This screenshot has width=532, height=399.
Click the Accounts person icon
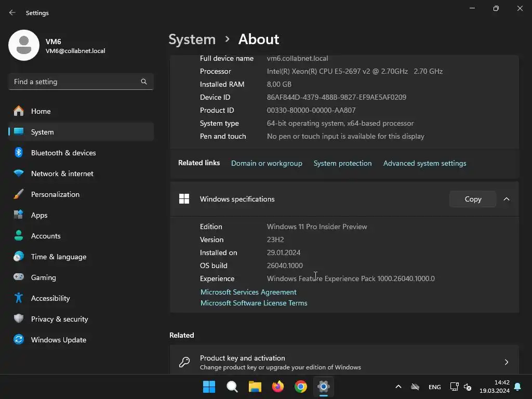(19, 235)
